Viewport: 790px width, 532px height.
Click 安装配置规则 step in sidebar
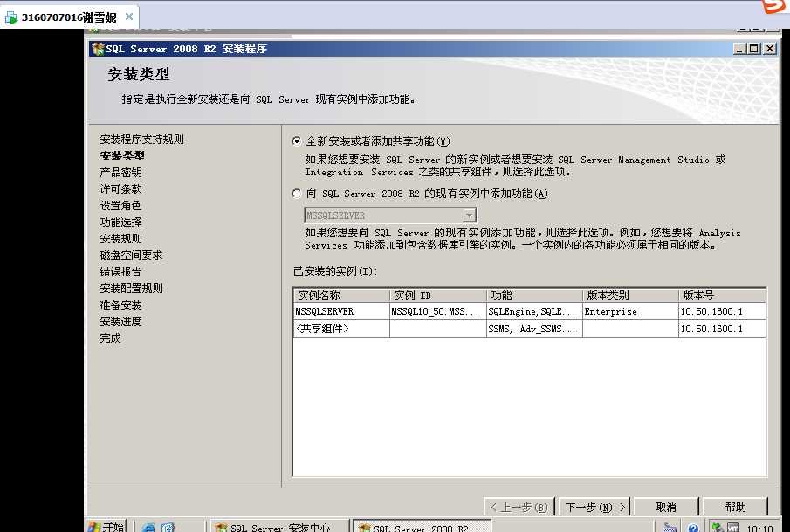131,289
